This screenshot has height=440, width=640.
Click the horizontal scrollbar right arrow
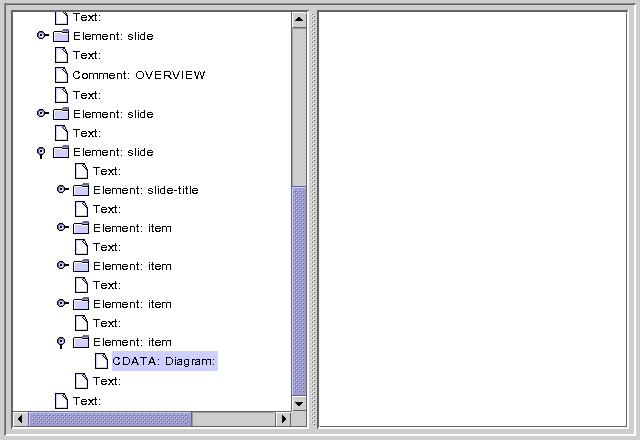tap(283, 419)
